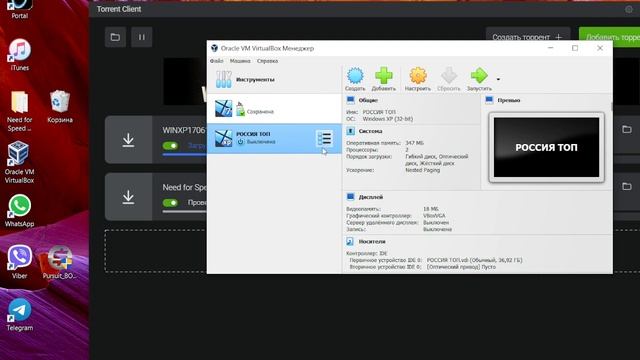The image size is (640, 360).
Task: Click the Nested Paging acceleration value
Action: [x=422, y=170]
